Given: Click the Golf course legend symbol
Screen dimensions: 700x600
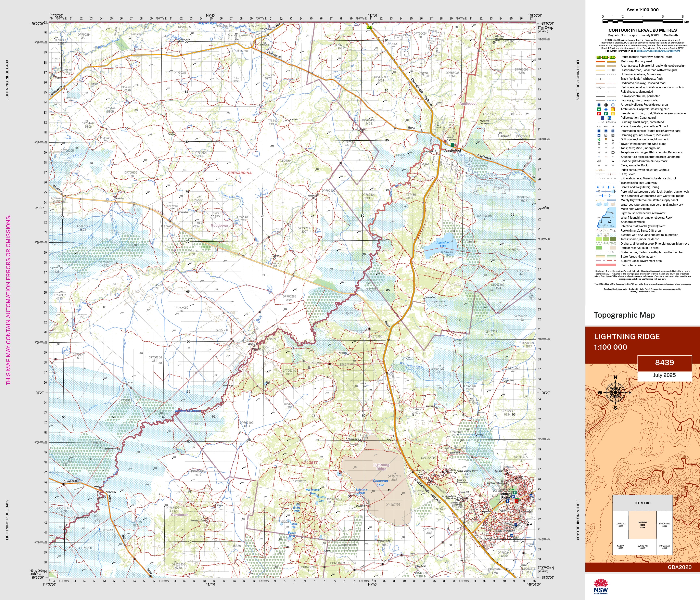Looking at the screenshot, I should [599, 140].
